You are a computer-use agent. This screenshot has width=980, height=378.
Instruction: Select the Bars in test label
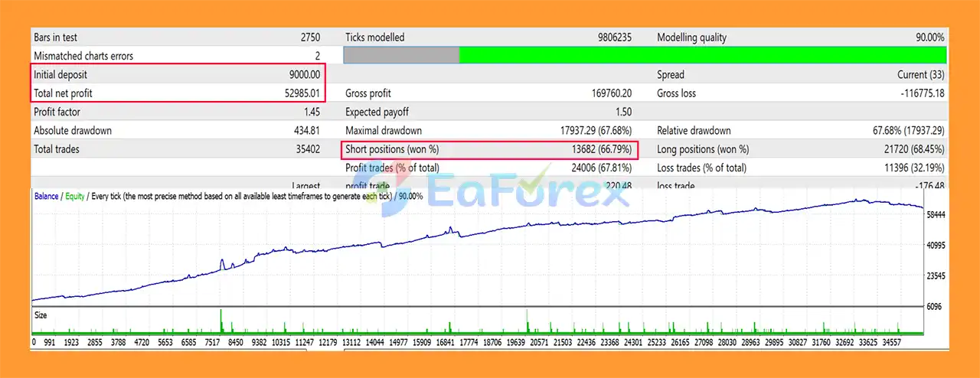55,37
